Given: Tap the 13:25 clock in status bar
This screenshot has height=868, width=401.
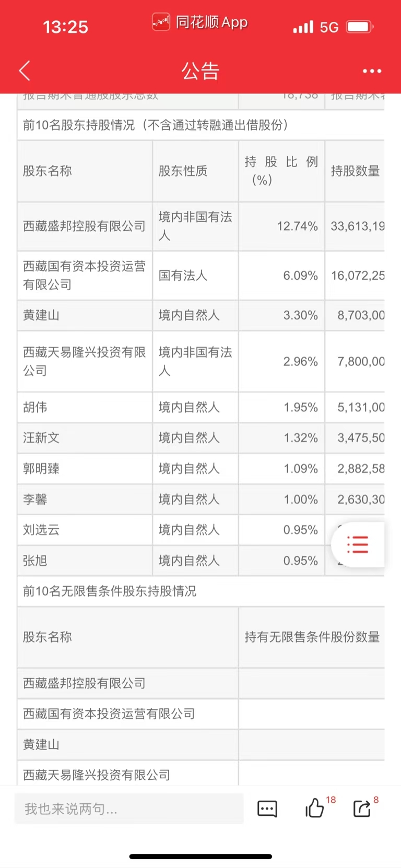Looking at the screenshot, I should coord(65,27).
